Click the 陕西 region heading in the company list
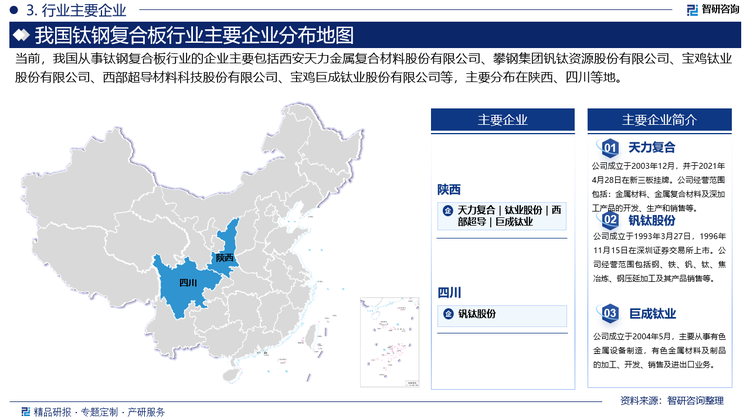This screenshot has width=750, height=419. (449, 190)
